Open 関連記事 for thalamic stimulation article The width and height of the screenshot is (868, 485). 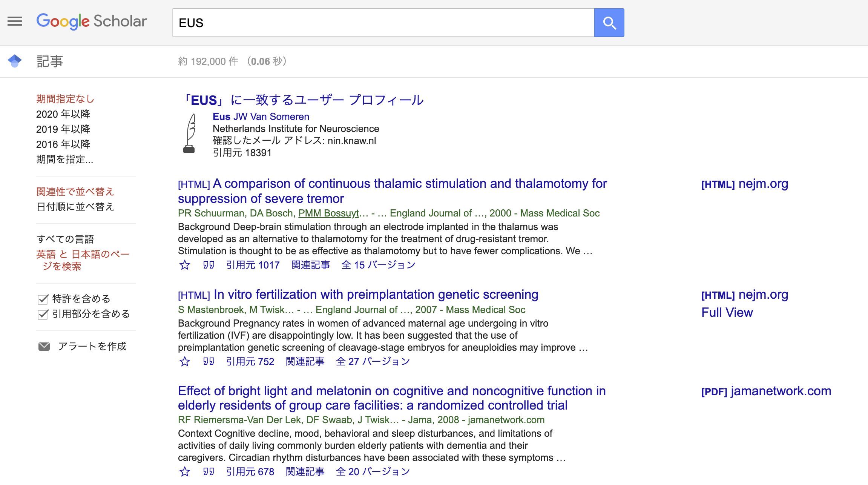pyautogui.click(x=311, y=265)
